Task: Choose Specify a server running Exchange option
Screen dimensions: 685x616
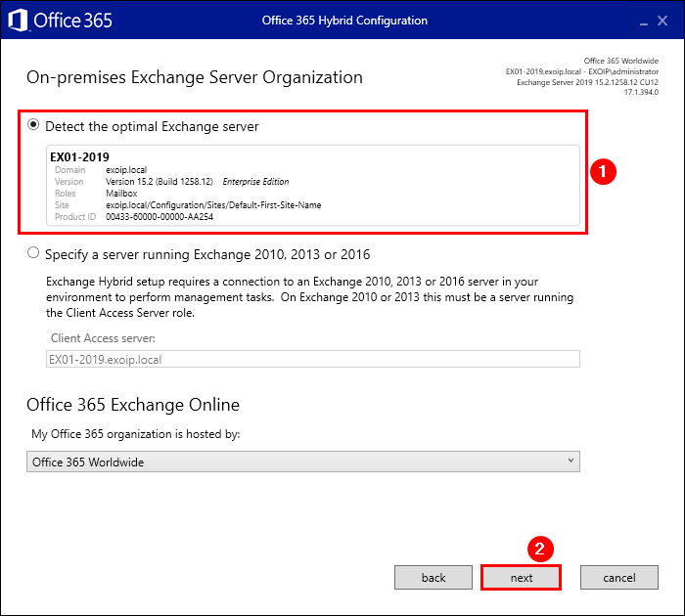Action: coord(34,254)
